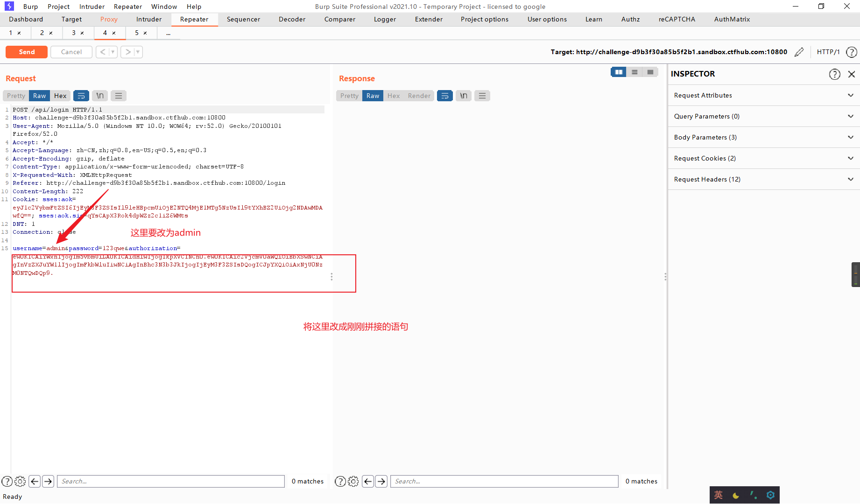The image size is (860, 504).
Task: Click the HTTP/1 protocol selector
Action: [828, 52]
